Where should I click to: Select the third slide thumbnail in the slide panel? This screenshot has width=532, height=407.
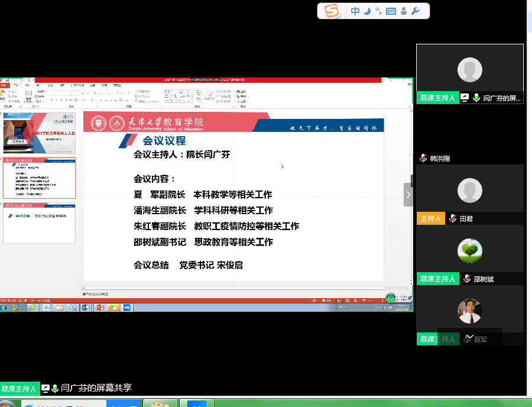point(40,222)
